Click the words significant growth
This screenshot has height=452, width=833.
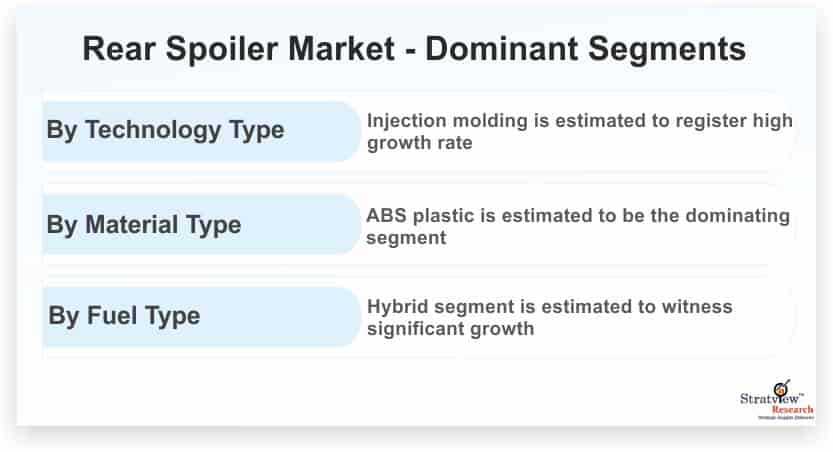click(x=450, y=329)
